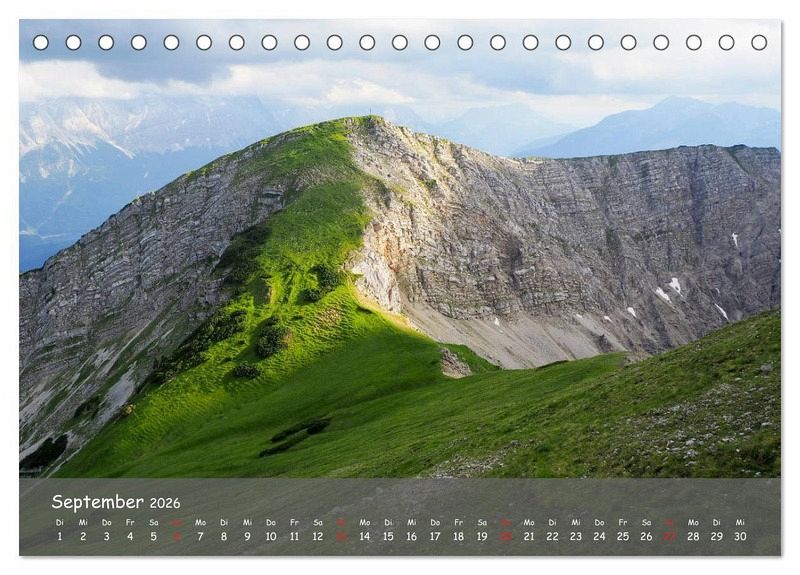Click the snow patches on the rocky slope
800x575 pixels.
[x=670, y=290]
